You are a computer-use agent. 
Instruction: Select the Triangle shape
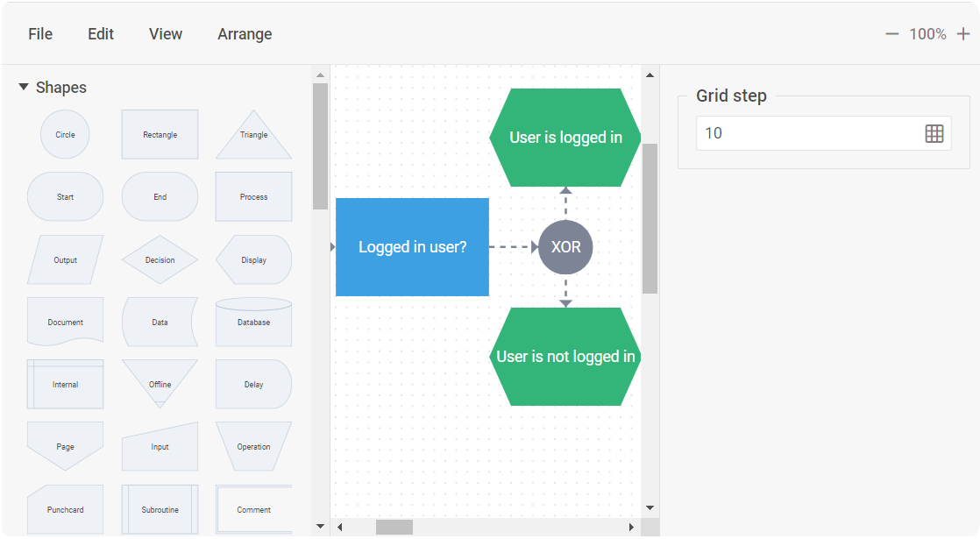point(253,134)
